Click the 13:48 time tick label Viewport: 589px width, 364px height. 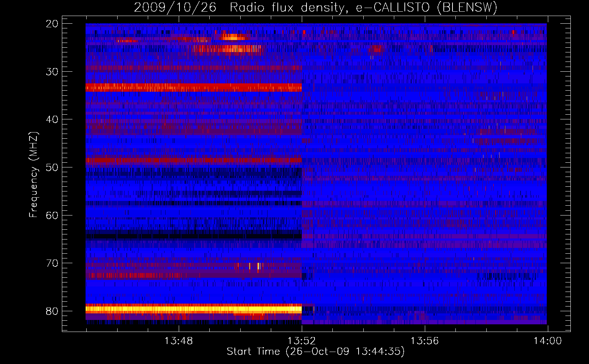(x=179, y=341)
